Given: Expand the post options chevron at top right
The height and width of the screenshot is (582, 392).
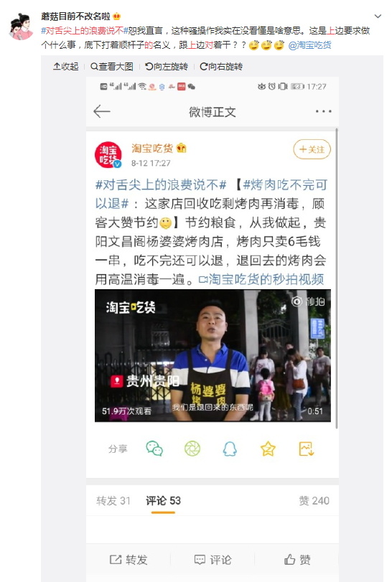Looking at the screenshot, I should click(x=378, y=17).
